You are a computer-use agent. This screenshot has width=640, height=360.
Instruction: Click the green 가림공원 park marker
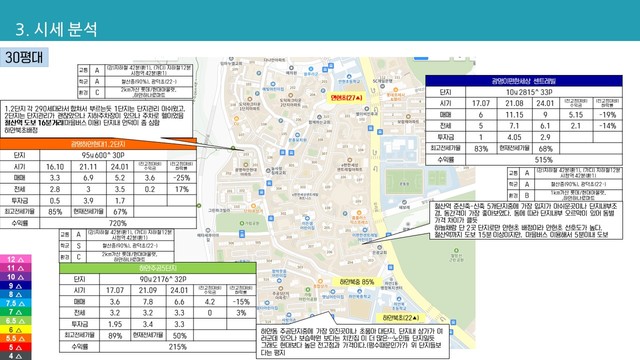click(242, 223)
